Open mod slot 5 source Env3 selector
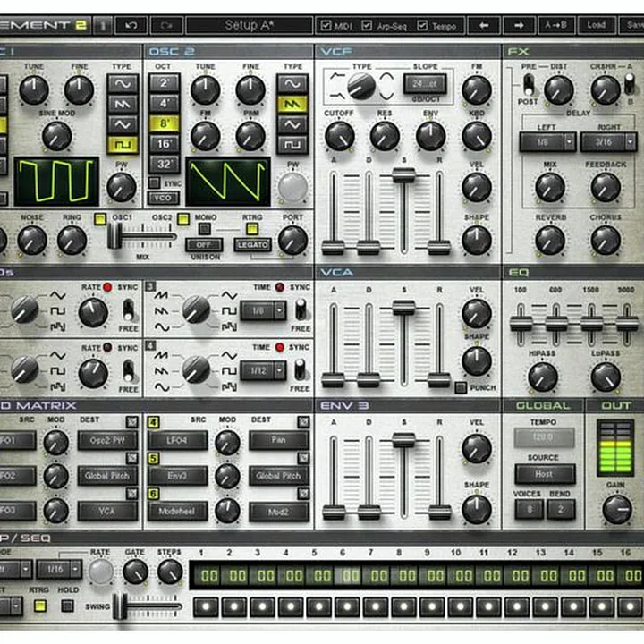644x644 pixels. [x=177, y=476]
